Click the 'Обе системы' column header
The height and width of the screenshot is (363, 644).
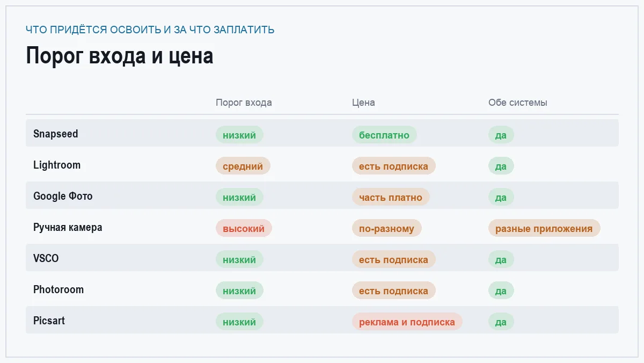click(518, 103)
